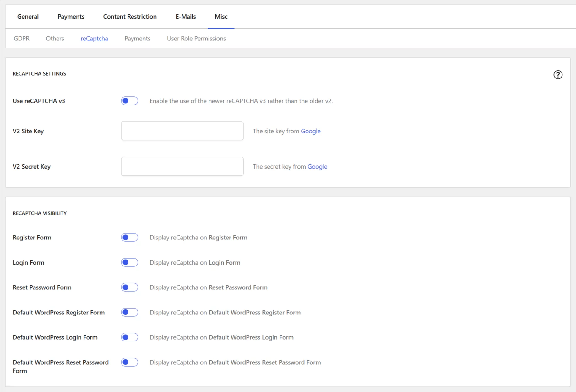Click the 'Enable the use of the newer reCAPTCHA v3' description
Image resolution: width=576 pixels, height=392 pixels.
241,101
